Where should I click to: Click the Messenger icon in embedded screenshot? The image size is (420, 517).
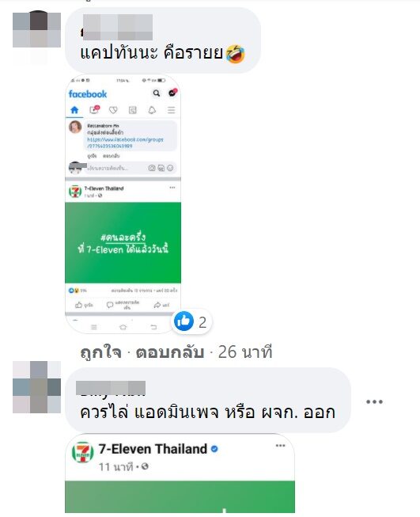172,93
